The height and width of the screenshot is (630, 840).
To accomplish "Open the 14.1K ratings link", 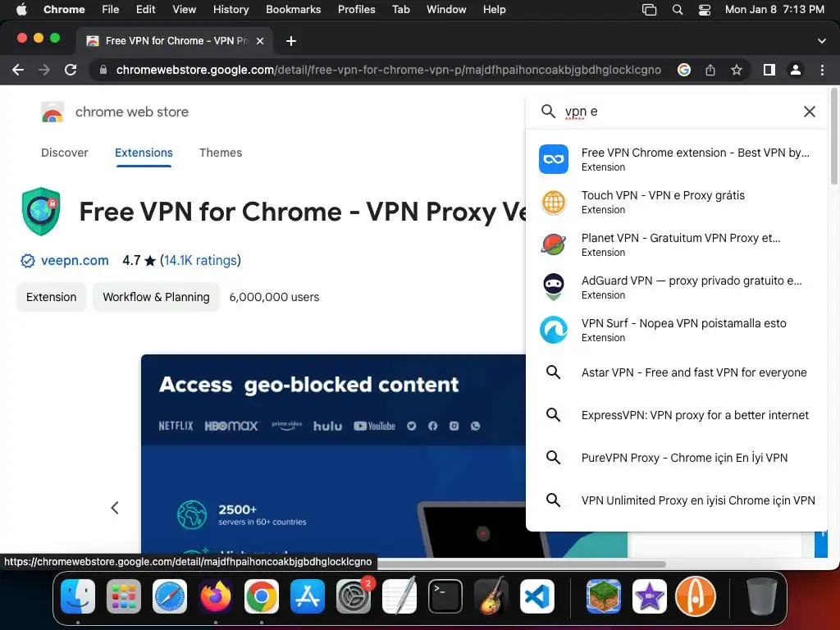I will point(200,260).
